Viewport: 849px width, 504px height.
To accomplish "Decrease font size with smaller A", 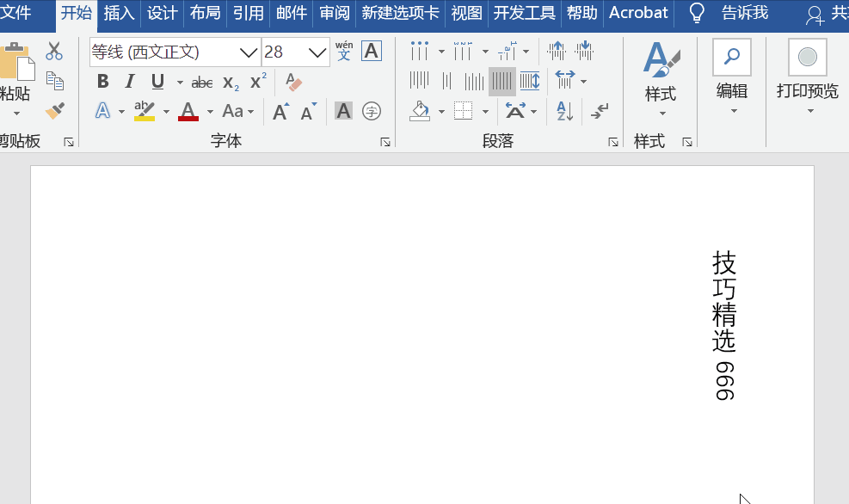I will point(309,111).
